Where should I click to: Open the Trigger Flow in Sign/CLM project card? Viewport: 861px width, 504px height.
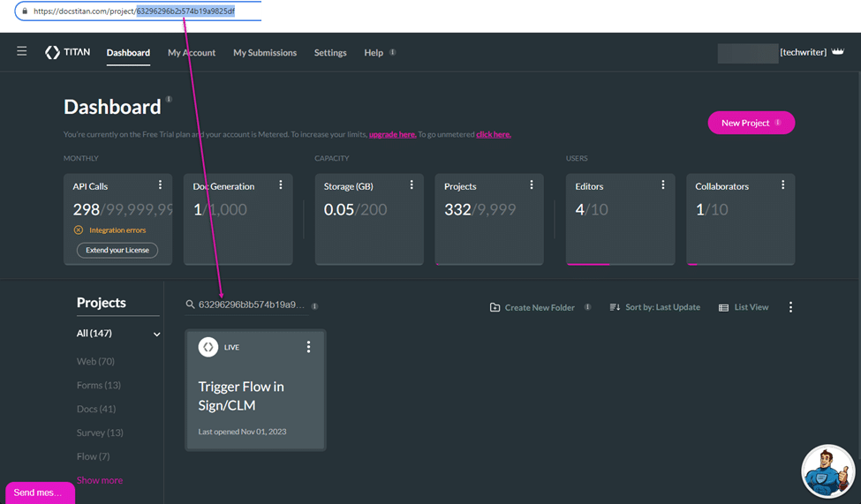[x=255, y=390]
